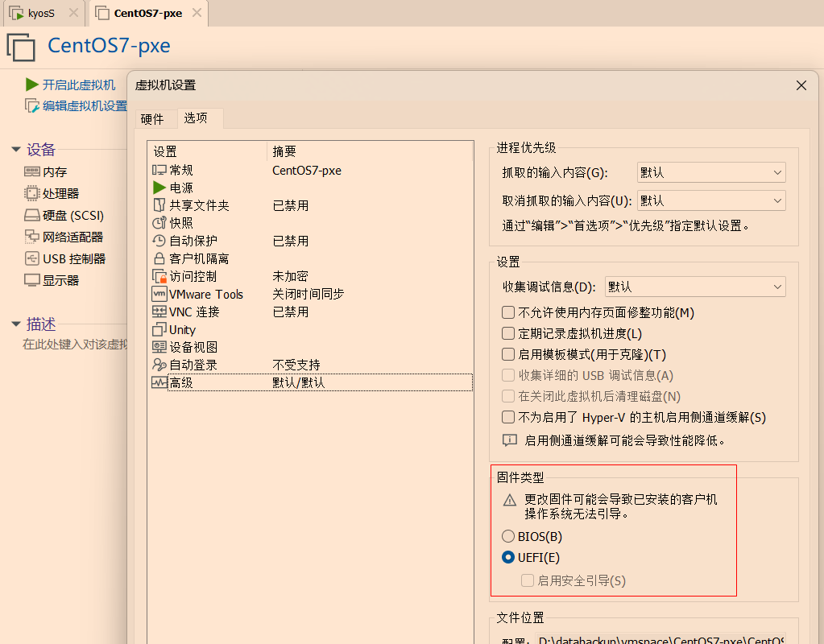Click the edit virtual machine settings icon
Image resolution: width=824 pixels, height=644 pixels.
(x=32, y=105)
